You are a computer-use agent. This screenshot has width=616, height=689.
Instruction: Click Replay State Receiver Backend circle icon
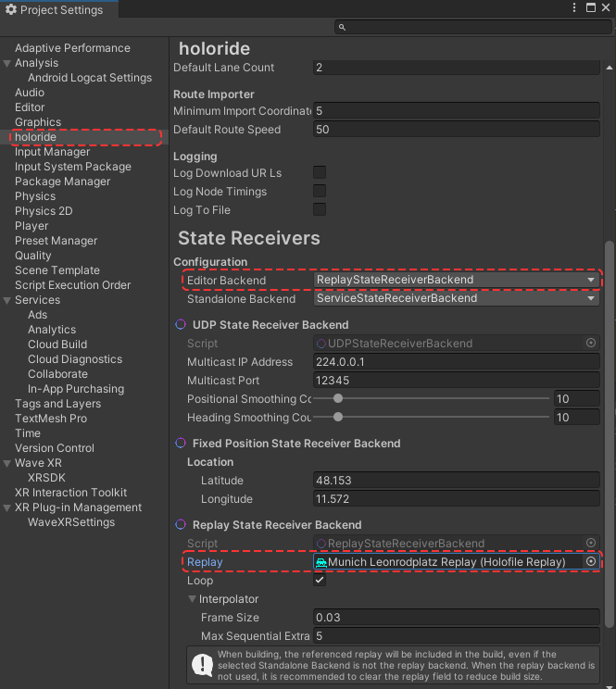click(181, 524)
